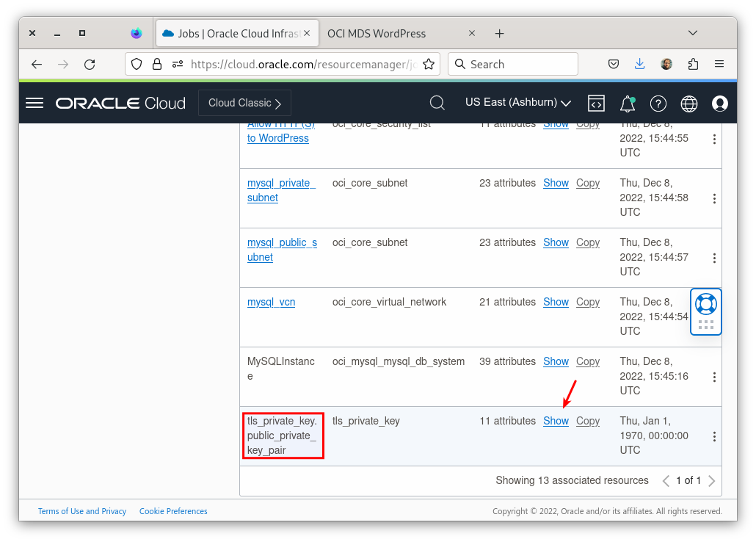Open search using the magnifier icon
The image size is (756, 542).
click(437, 103)
